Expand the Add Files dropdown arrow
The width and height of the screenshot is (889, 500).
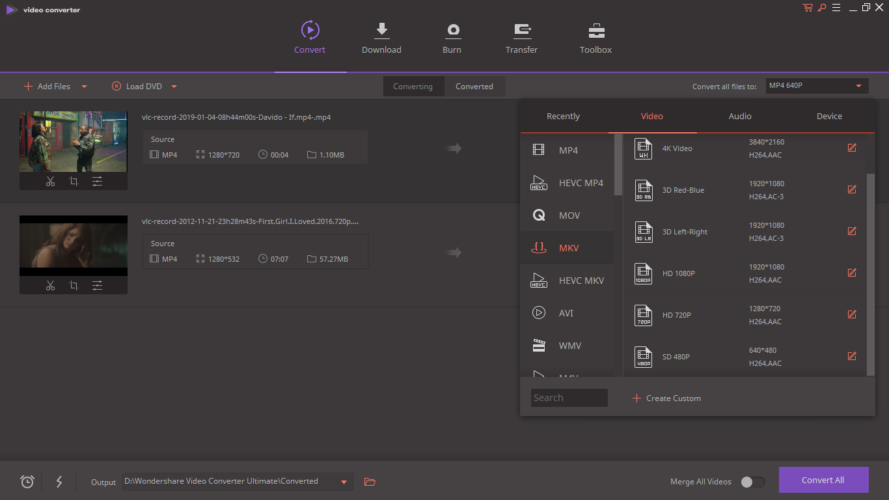(x=84, y=87)
